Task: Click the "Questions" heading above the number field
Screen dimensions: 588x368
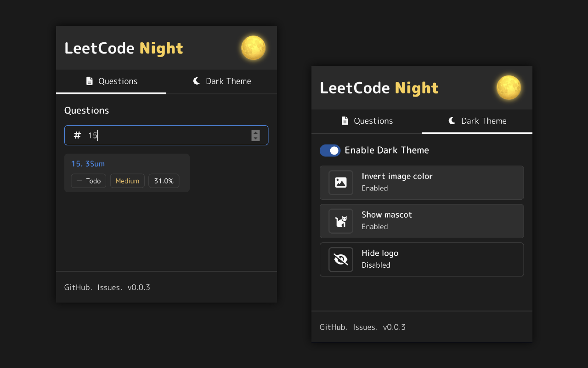Action: 87,110
